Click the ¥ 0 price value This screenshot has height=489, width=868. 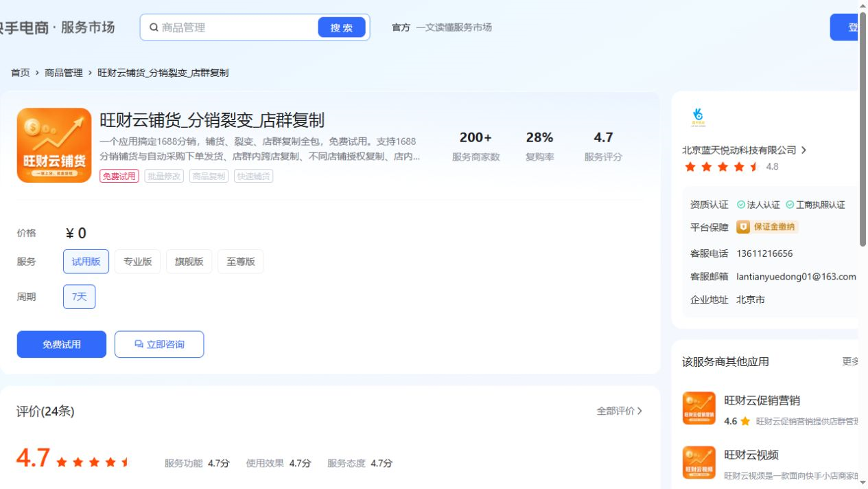[x=75, y=234]
